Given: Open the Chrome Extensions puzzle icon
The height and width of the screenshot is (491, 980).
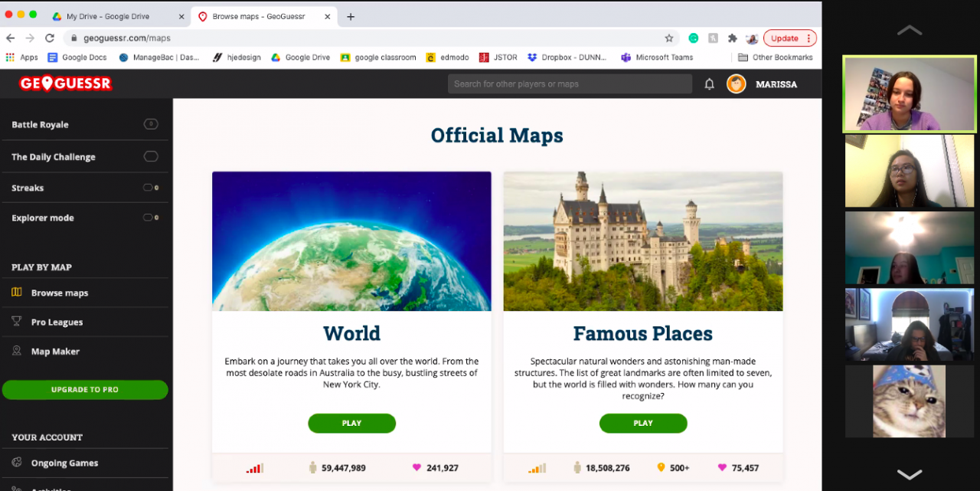Looking at the screenshot, I should [x=733, y=38].
